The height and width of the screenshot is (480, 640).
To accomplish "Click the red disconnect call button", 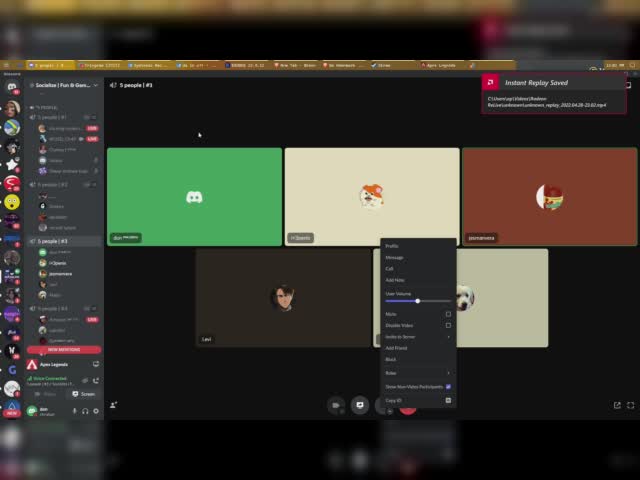I will coord(408,410).
